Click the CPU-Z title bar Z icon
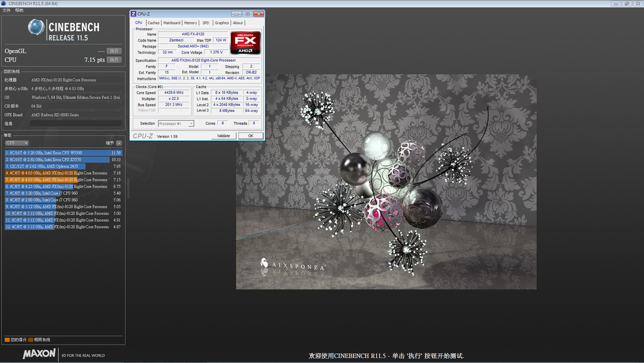This screenshot has height=363, width=644. (134, 14)
